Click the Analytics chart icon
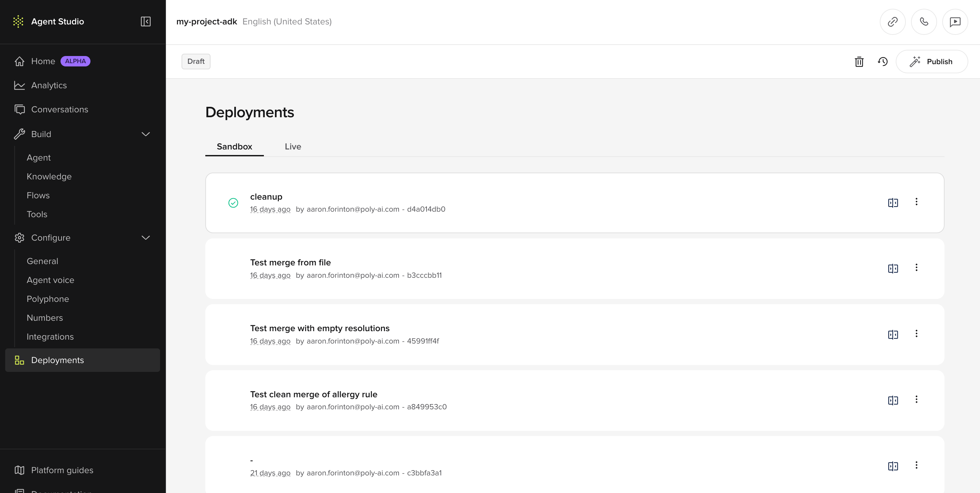 [20, 85]
